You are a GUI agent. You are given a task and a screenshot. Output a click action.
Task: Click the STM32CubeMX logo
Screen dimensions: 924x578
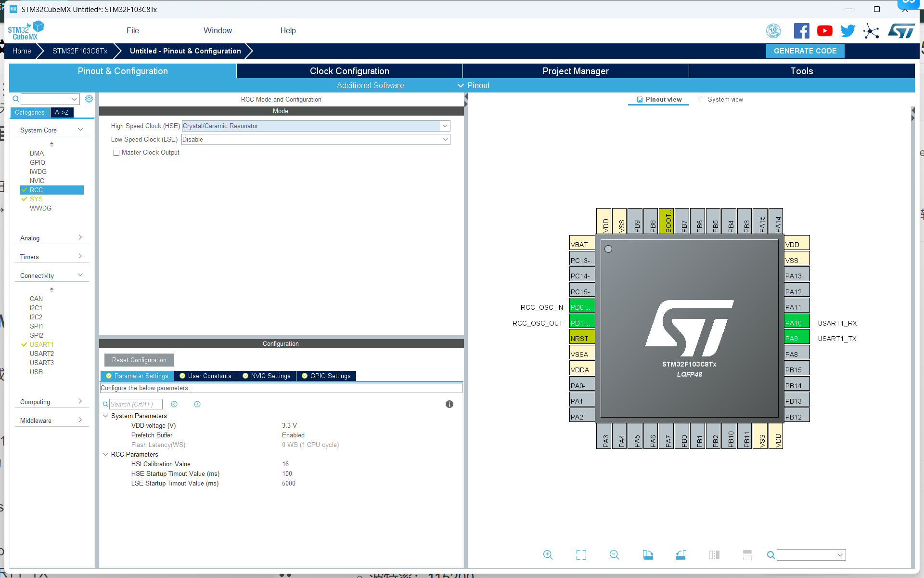pos(26,31)
